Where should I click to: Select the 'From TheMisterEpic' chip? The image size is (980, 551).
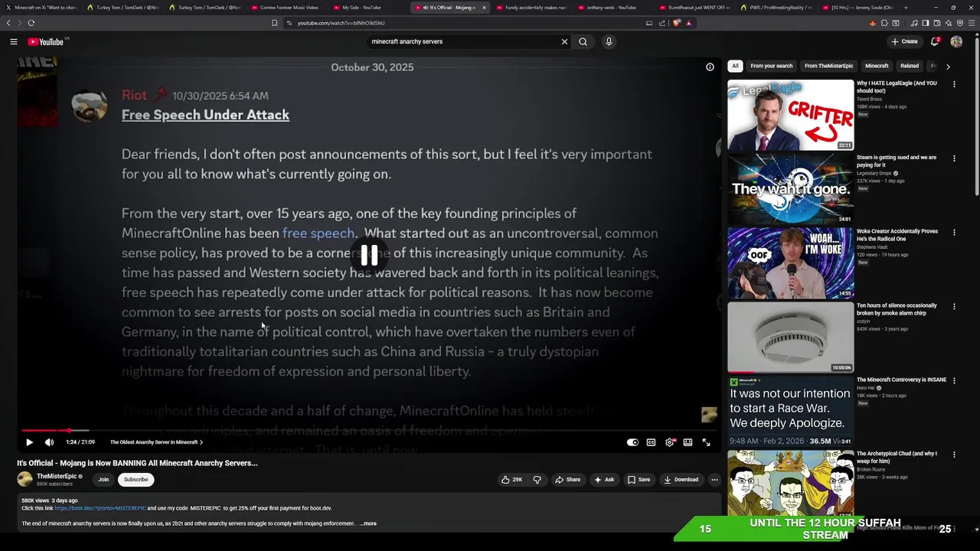click(828, 67)
